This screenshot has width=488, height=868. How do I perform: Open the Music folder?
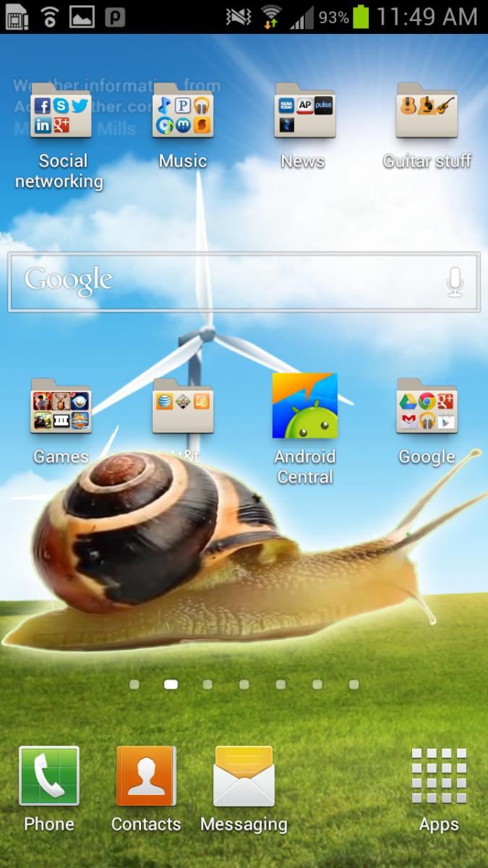click(x=183, y=112)
